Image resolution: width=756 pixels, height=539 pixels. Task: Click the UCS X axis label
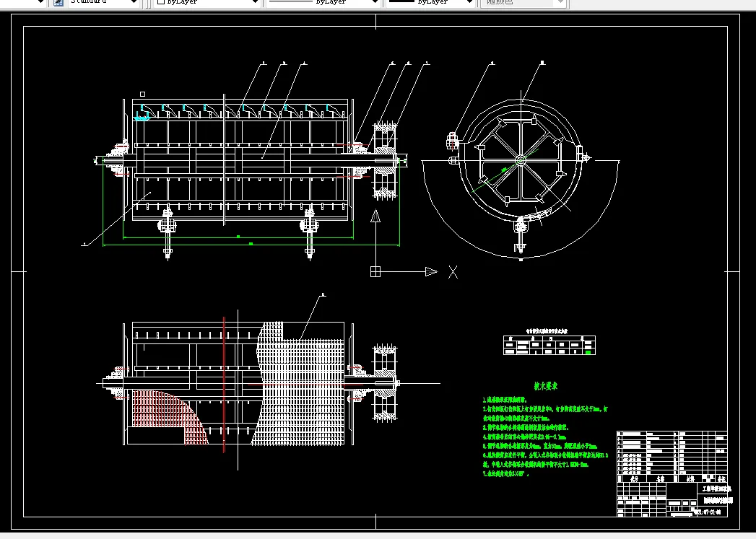453,272
